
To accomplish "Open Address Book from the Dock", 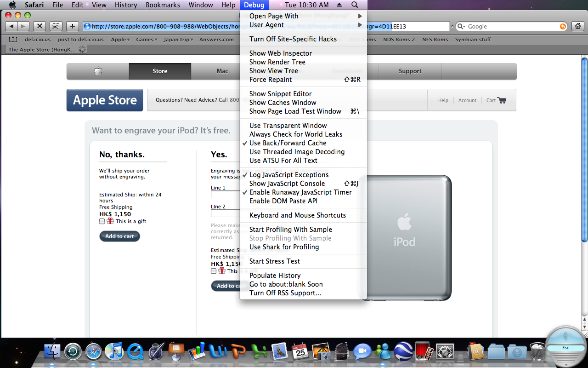I will pos(476,352).
